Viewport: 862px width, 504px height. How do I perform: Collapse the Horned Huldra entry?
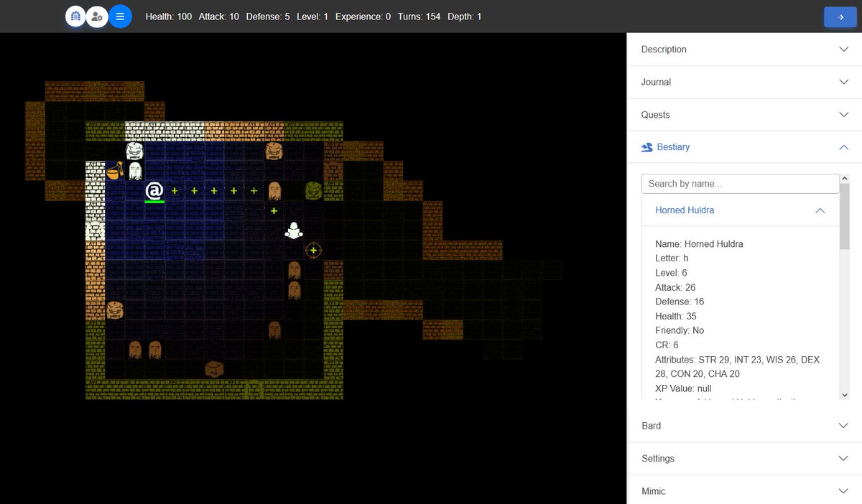point(740,210)
